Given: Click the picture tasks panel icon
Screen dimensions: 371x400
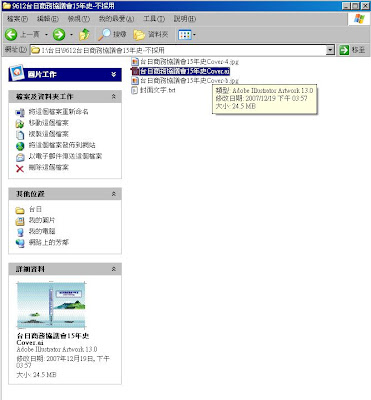Looking at the screenshot, I should tap(17, 73).
